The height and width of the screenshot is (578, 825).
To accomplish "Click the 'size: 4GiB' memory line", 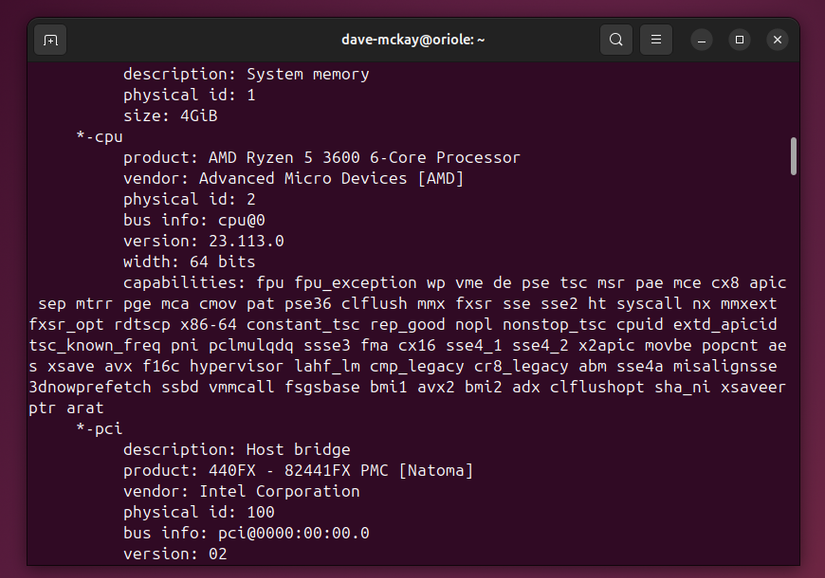I will coord(170,116).
